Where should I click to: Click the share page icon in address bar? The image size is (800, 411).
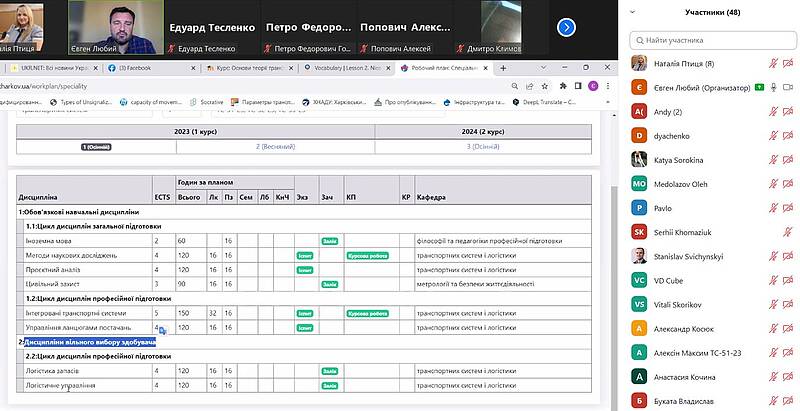click(x=530, y=86)
